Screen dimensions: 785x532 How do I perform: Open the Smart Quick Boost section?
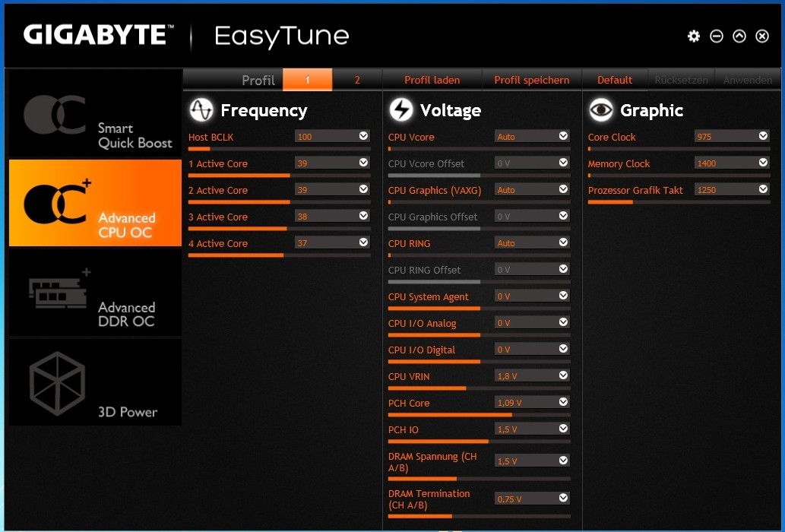(x=95, y=114)
